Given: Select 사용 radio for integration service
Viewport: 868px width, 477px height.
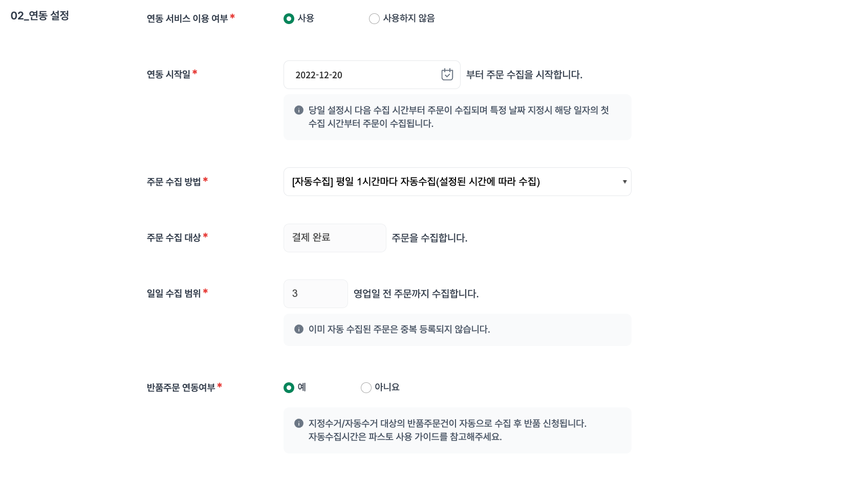Looking at the screenshot, I should click(x=289, y=18).
